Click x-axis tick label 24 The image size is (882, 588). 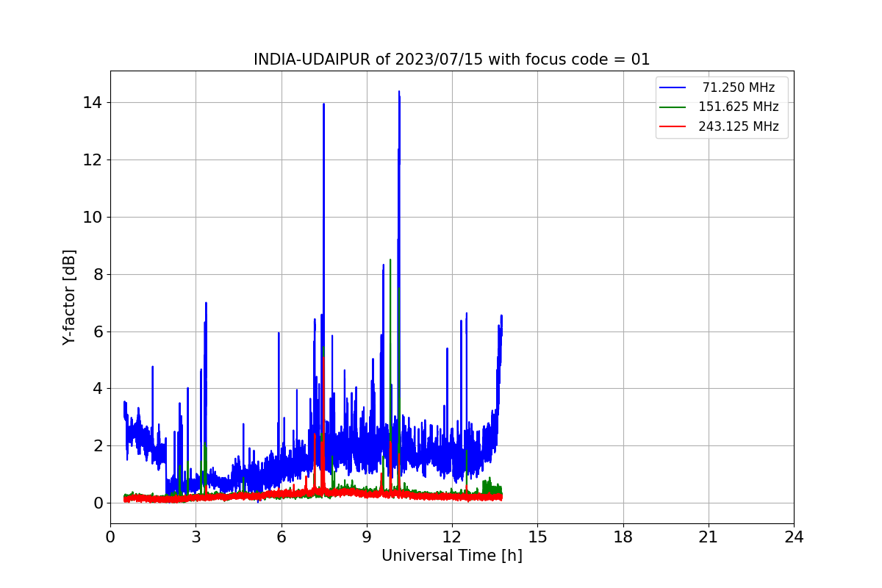[794, 537]
